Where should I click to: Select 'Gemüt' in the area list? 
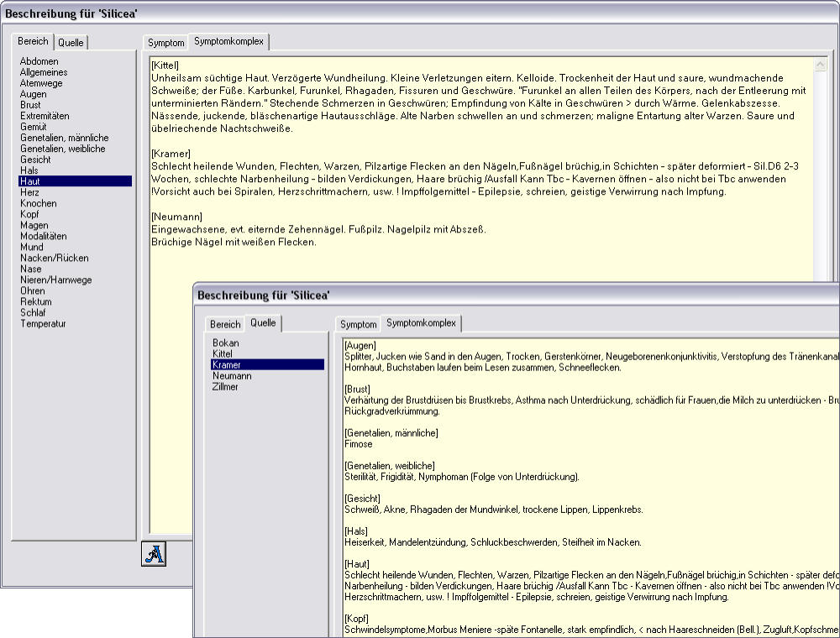tap(34, 127)
